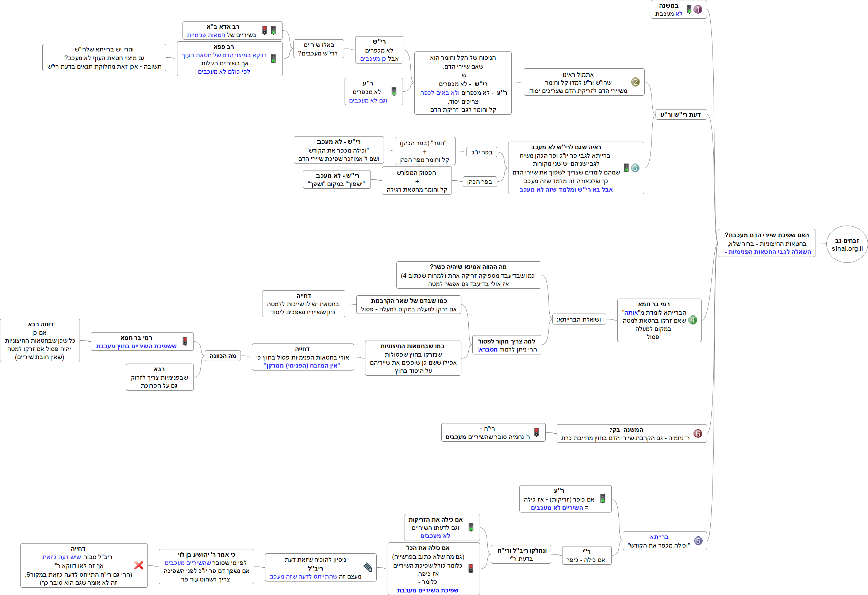Image resolution: width=868 pixels, height=595 pixels.
Task: Click the teal number 3 icon
Action: pyautogui.click(x=635, y=168)
